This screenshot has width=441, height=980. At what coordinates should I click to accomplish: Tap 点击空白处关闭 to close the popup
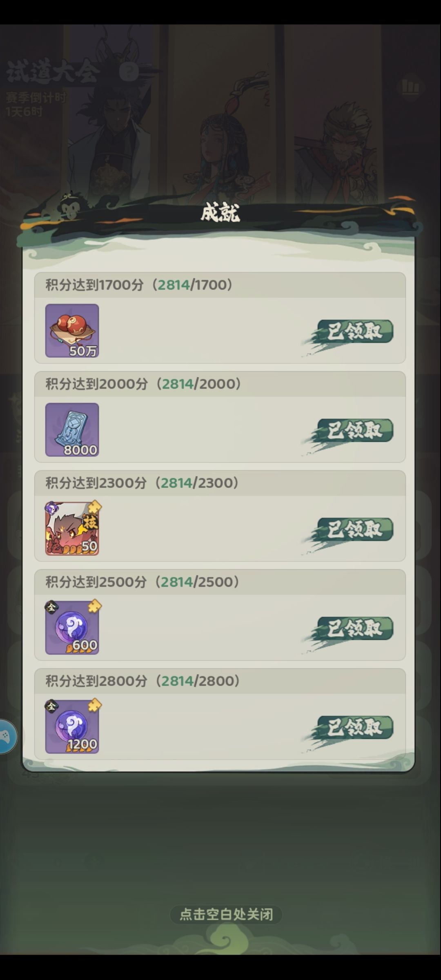point(226,914)
